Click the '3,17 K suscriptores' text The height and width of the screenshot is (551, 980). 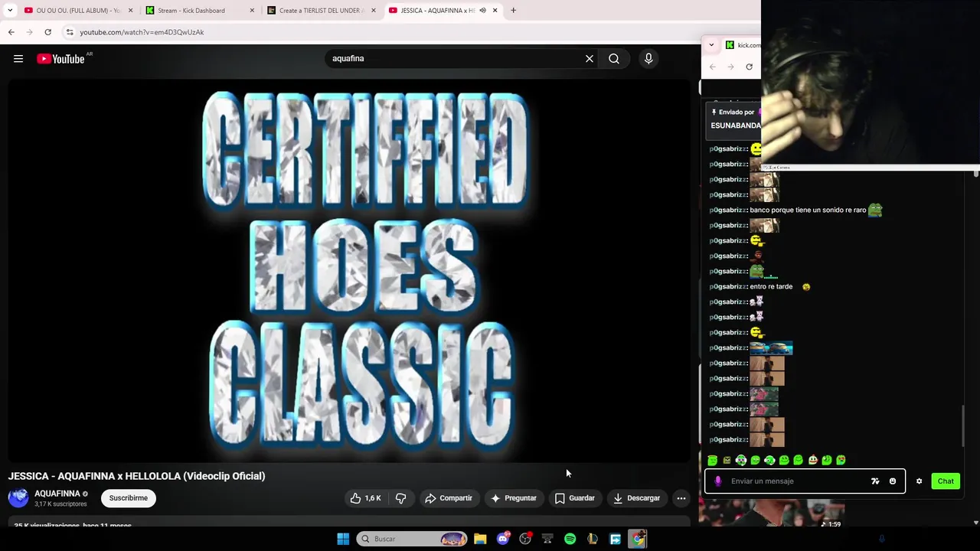60,504
